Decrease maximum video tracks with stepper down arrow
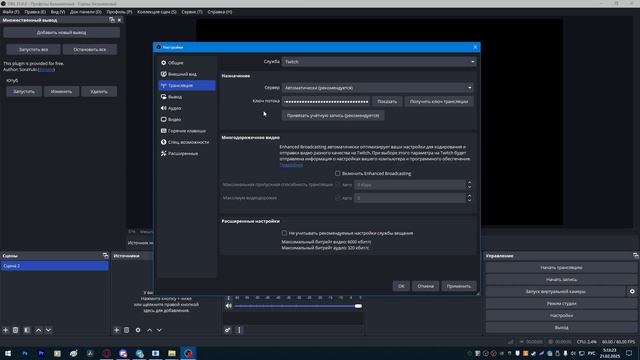Image resolution: width=640 pixels, height=360 pixels. click(x=469, y=200)
